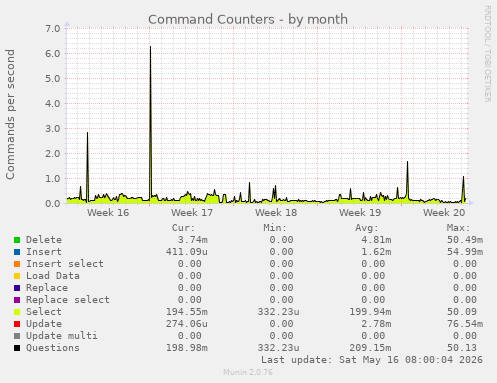
Task: Click the Questions max value 50.13
Action: [462, 348]
